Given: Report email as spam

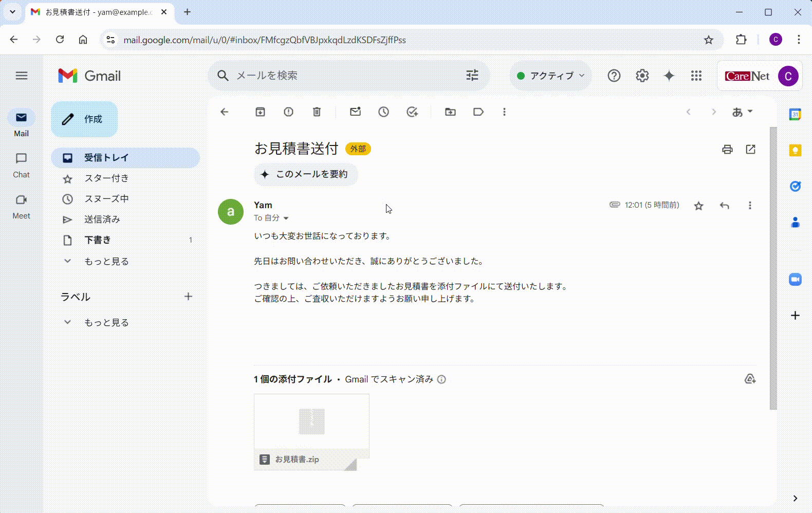Looking at the screenshot, I should pyautogui.click(x=288, y=112).
